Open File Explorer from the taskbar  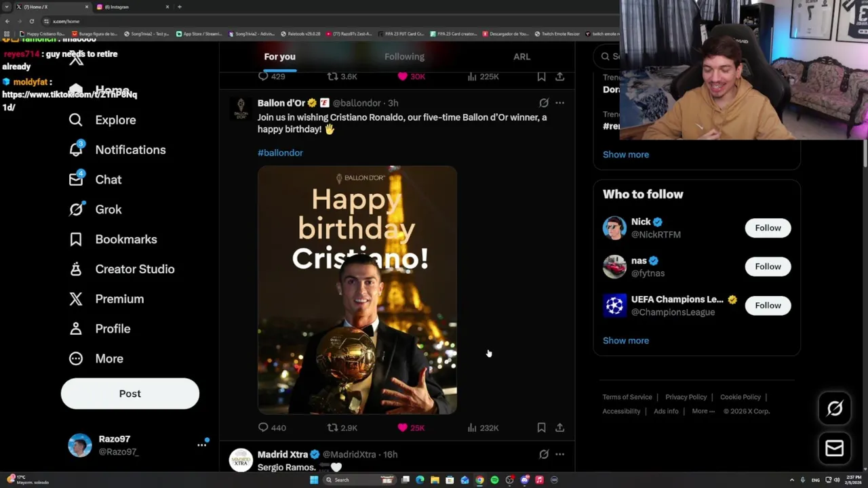[x=435, y=480]
